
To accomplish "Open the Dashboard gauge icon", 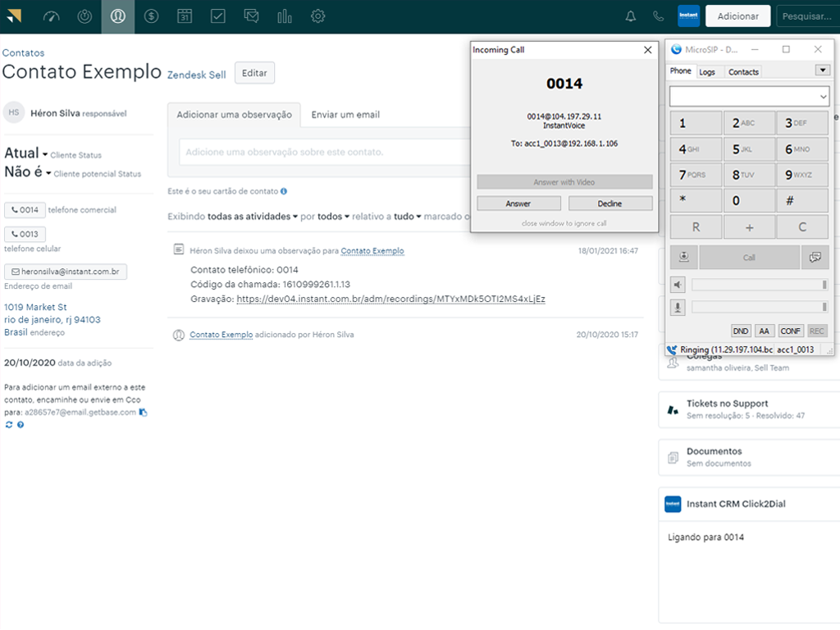I will click(51, 16).
